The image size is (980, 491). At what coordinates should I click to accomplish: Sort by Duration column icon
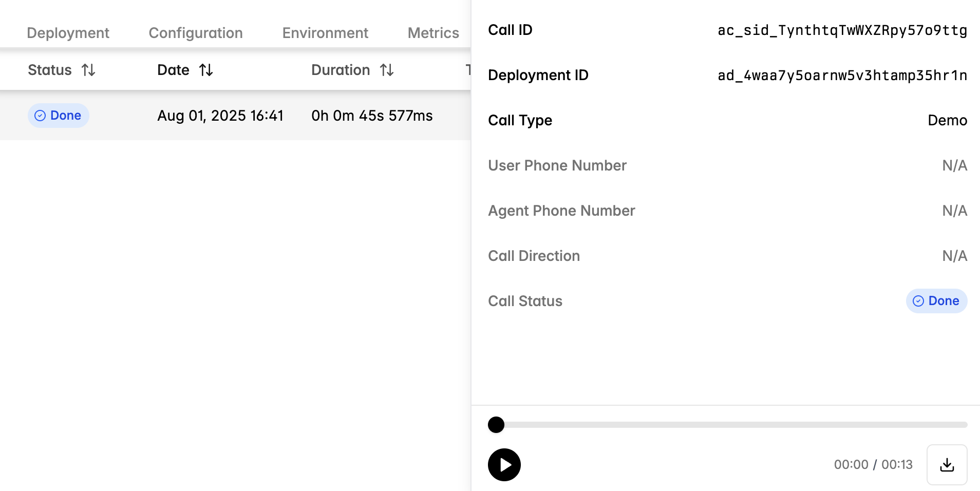(387, 70)
